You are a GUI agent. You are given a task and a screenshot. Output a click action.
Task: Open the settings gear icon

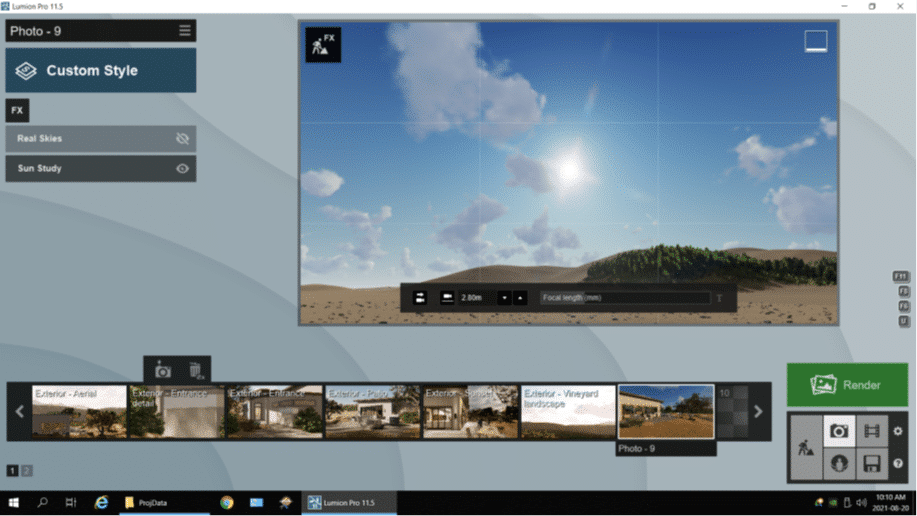click(898, 431)
